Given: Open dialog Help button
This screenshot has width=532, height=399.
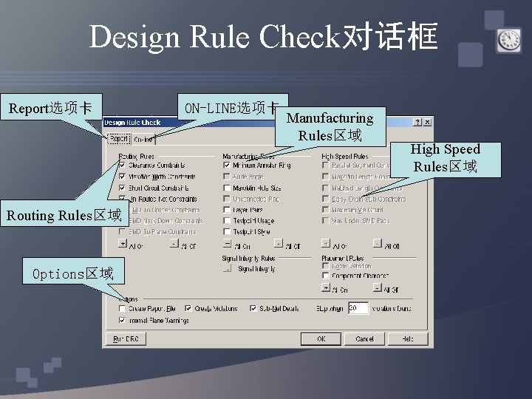Looking at the screenshot, I should coord(408,338).
